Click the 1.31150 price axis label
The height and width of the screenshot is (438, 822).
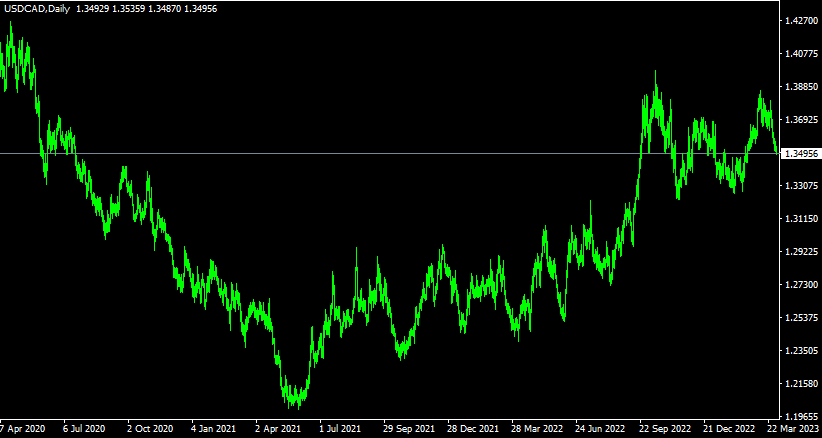coord(800,219)
